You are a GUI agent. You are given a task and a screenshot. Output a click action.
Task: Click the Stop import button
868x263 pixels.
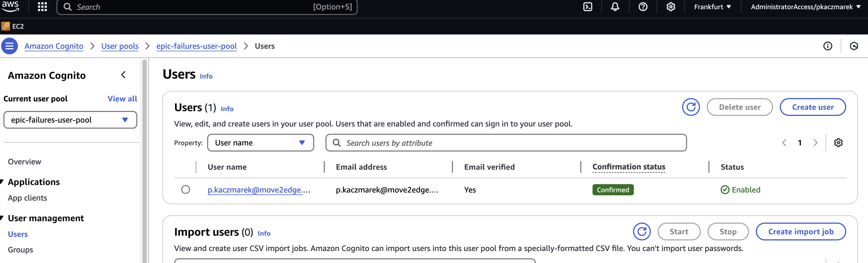[728, 232]
